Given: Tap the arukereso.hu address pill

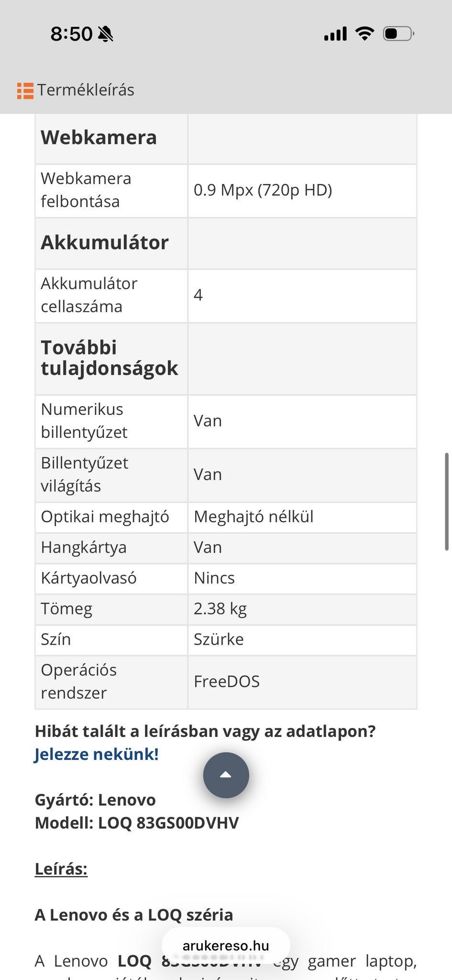Looking at the screenshot, I should [x=226, y=946].
